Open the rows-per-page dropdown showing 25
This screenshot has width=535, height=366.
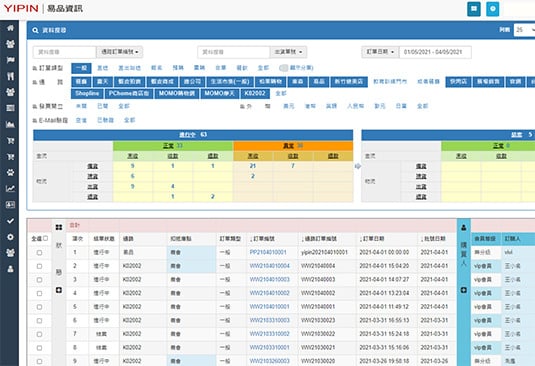pyautogui.click(x=524, y=30)
